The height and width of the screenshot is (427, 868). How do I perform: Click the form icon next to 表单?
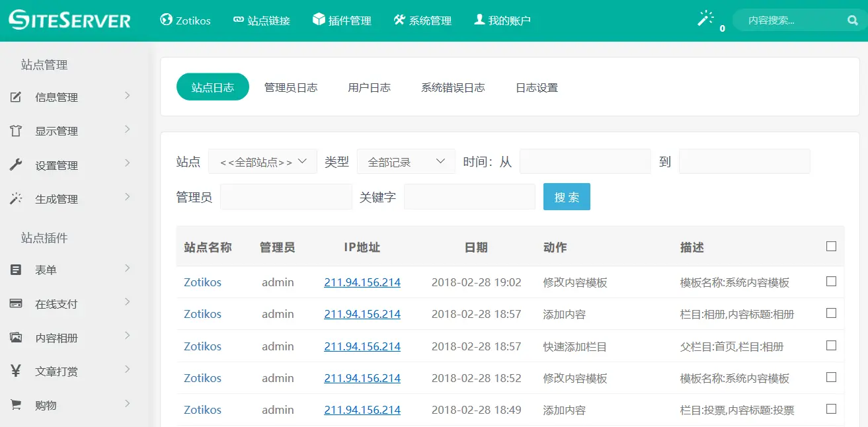16,270
